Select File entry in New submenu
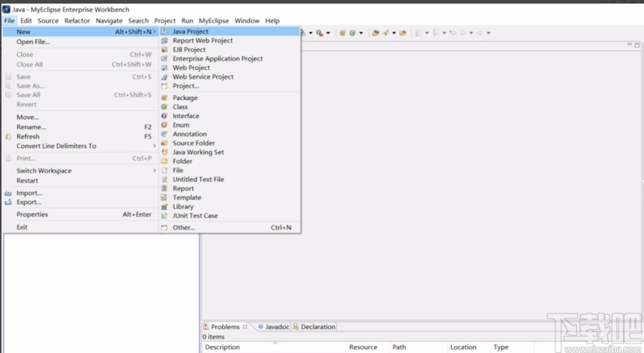Image resolution: width=644 pixels, height=353 pixels. click(x=230, y=170)
